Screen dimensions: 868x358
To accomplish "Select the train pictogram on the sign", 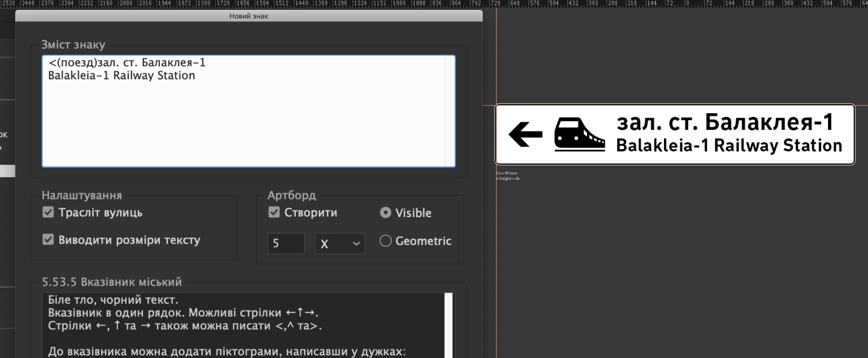I will 579,134.
